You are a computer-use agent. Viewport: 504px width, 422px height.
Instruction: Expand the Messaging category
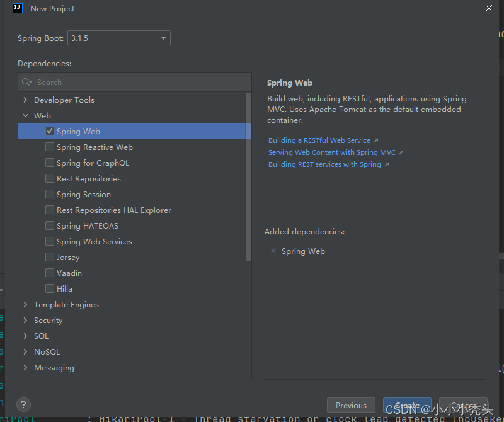[x=25, y=367]
